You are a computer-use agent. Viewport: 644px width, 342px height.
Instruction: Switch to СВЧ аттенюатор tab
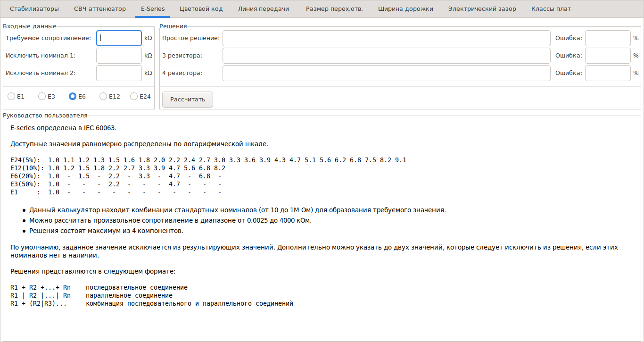(x=100, y=9)
